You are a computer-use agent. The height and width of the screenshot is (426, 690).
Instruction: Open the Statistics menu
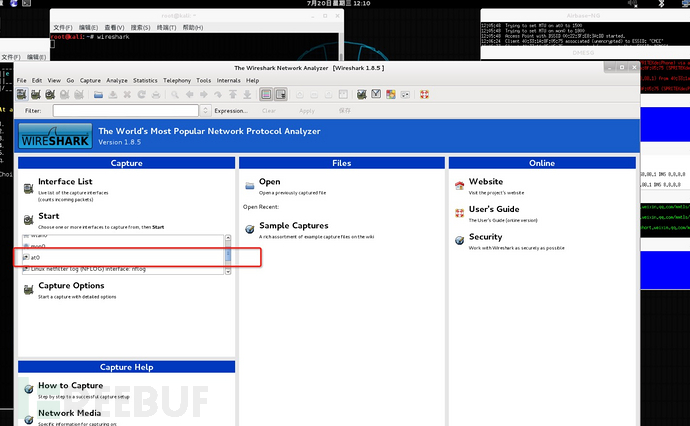(x=145, y=81)
